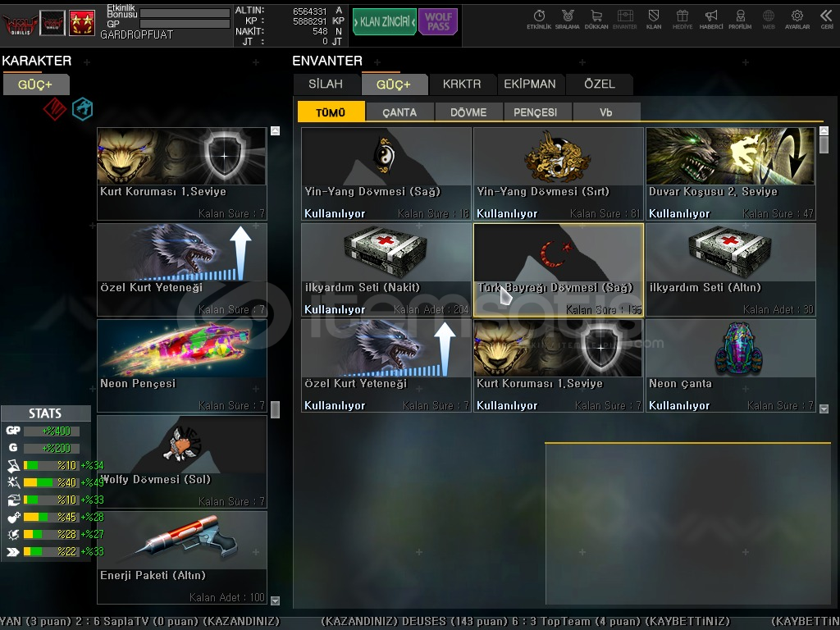Click equipped Neon Pençesi item
The image size is (840, 630).
click(x=182, y=366)
